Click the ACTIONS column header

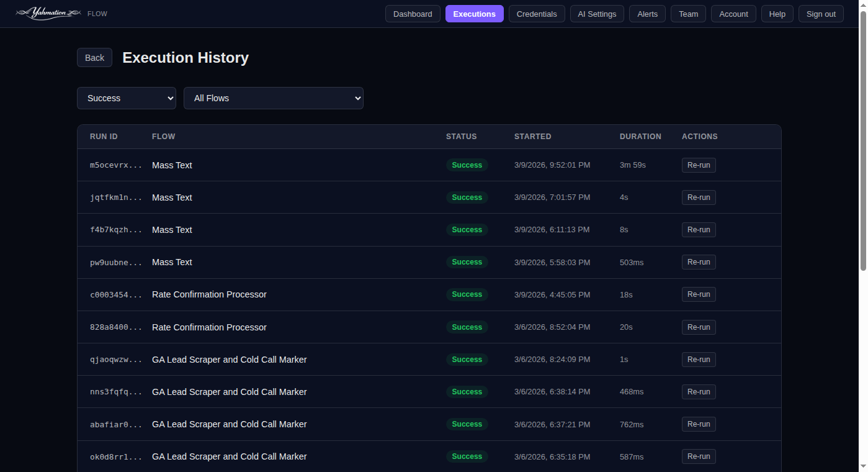click(700, 137)
